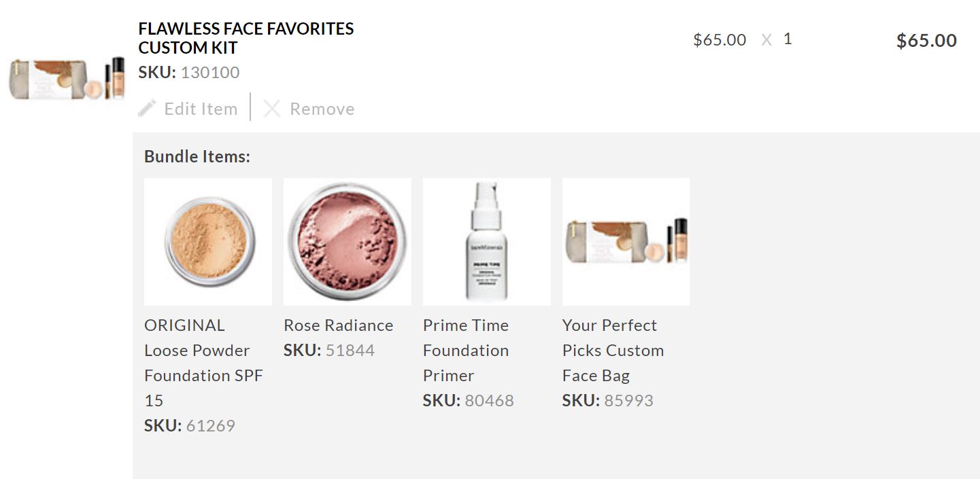Click the Flawless Face Favorites Custom Kit title
The image size is (980, 479).
click(246, 38)
